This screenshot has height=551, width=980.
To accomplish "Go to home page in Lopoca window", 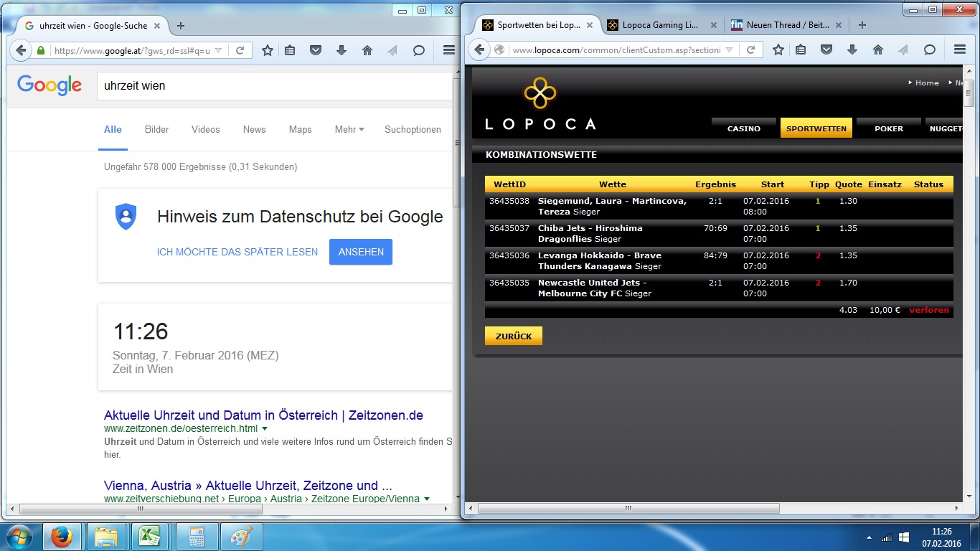I will pos(878,50).
